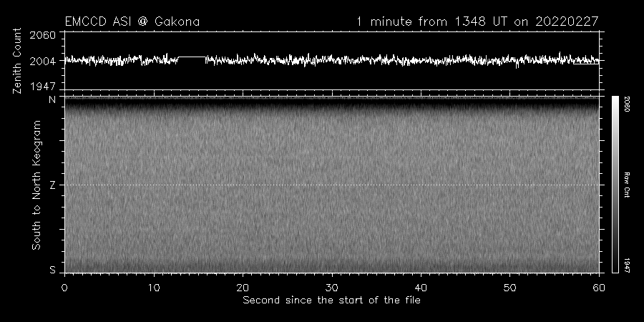
Task: Click the 1947 label beside the colorbar
Action: pos(627,265)
